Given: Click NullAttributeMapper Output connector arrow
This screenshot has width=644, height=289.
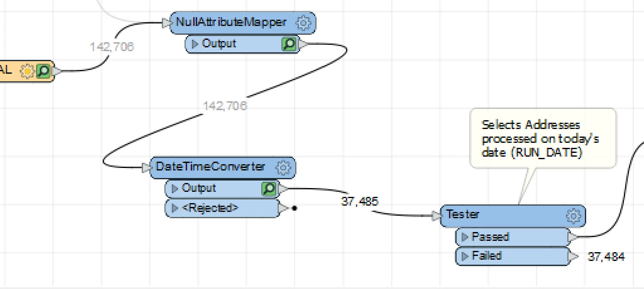Looking at the screenshot, I should point(304,44).
